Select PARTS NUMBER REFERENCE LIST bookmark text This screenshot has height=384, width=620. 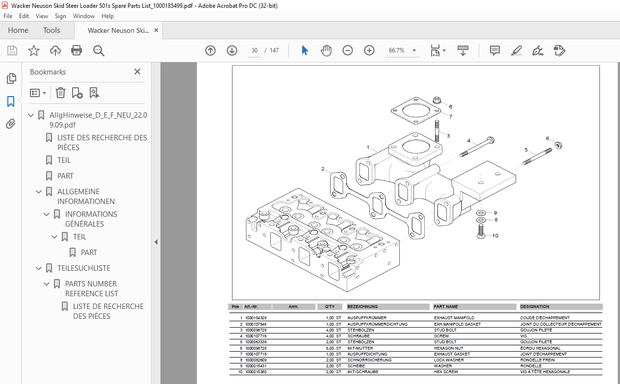coord(91,289)
